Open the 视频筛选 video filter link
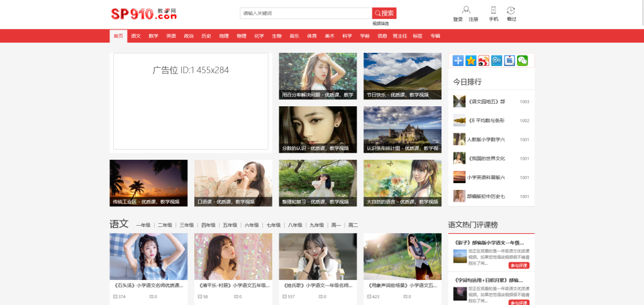 (380, 23)
